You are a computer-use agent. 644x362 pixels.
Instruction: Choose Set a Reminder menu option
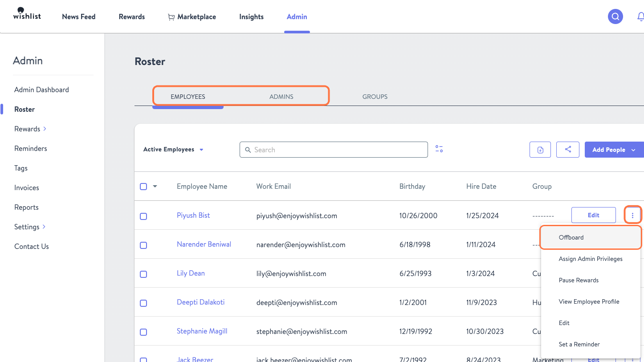point(591,344)
